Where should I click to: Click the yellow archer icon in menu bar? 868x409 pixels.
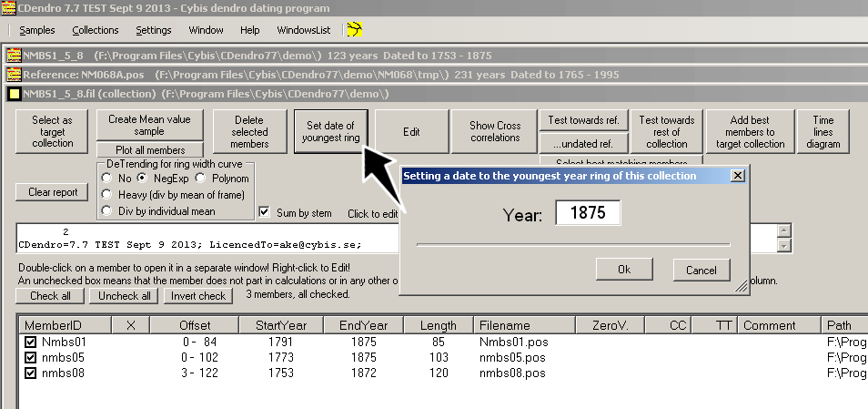354,29
